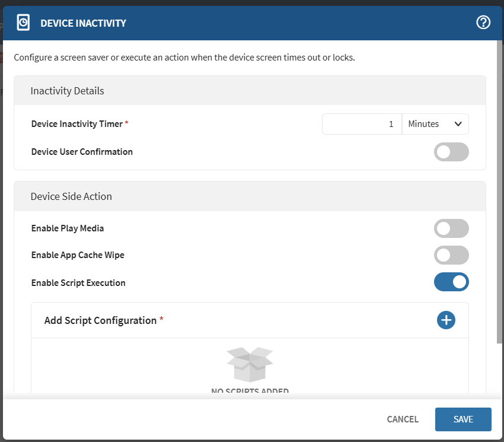The image size is (504, 442).
Task: Click the Inactivity Details section header
Action: (67, 91)
